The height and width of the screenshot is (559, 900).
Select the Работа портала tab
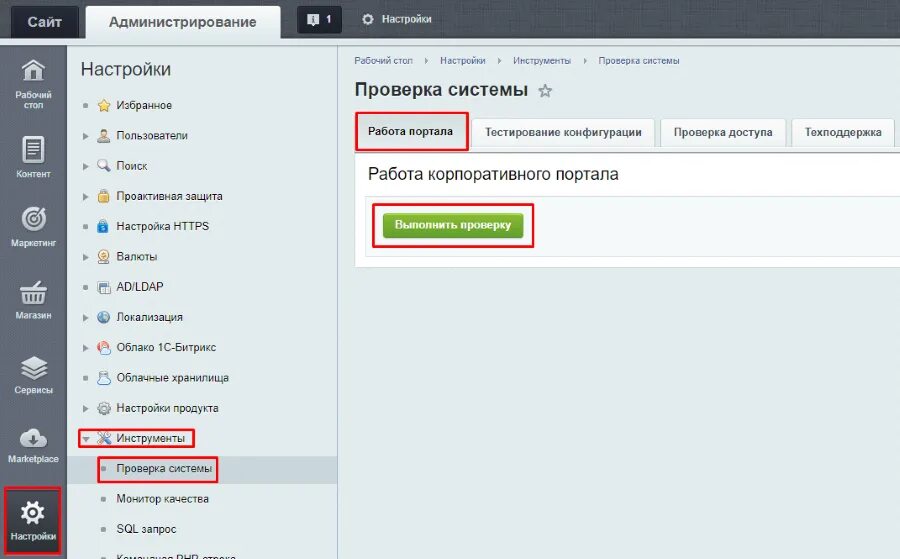tap(410, 131)
